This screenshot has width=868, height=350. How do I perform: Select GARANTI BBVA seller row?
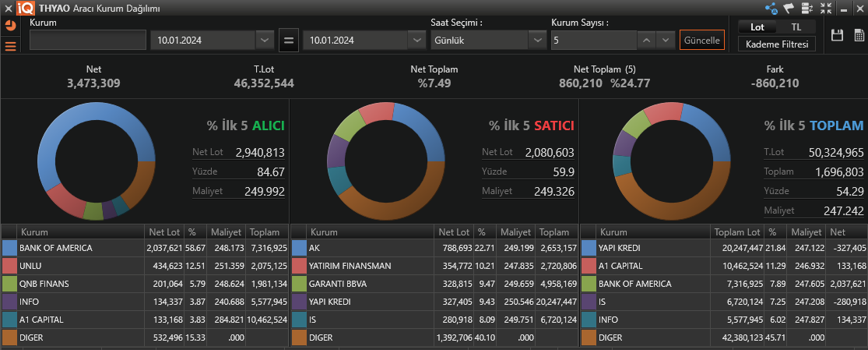(x=434, y=284)
